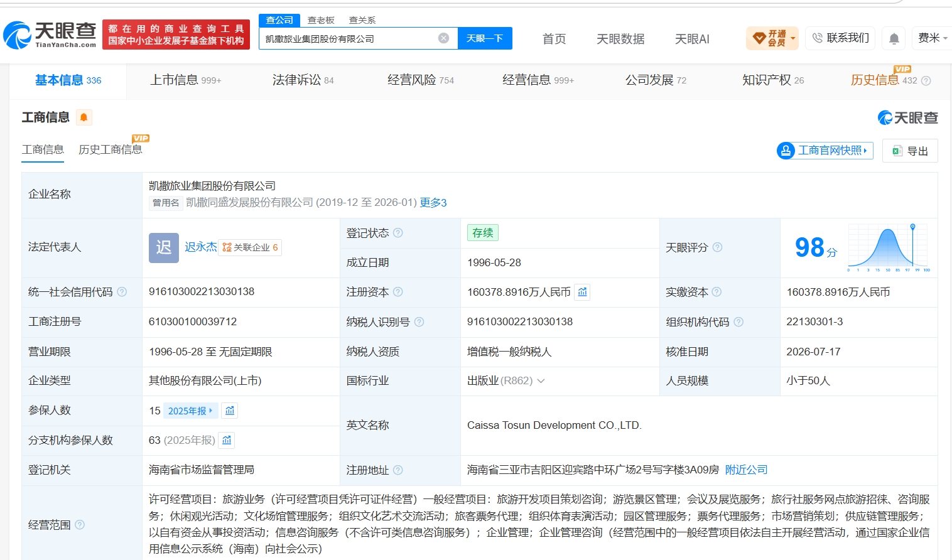
Task: Click the question icon beside 天眼评分
Action: click(717, 247)
